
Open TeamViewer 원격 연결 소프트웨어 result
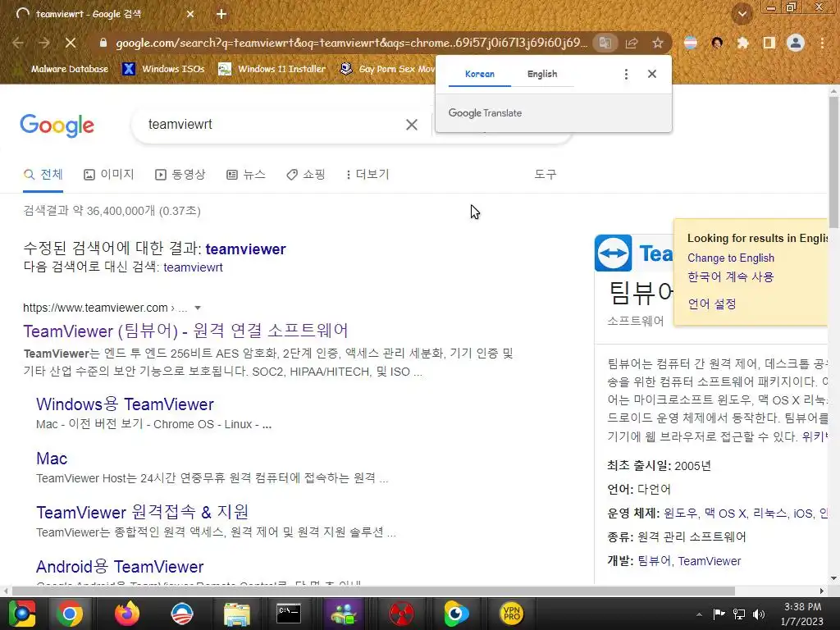coord(186,331)
